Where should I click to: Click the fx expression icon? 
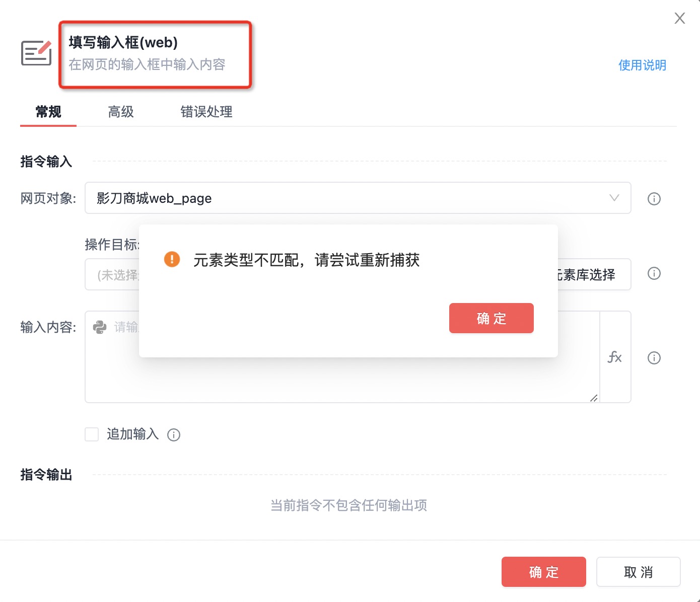coord(615,357)
